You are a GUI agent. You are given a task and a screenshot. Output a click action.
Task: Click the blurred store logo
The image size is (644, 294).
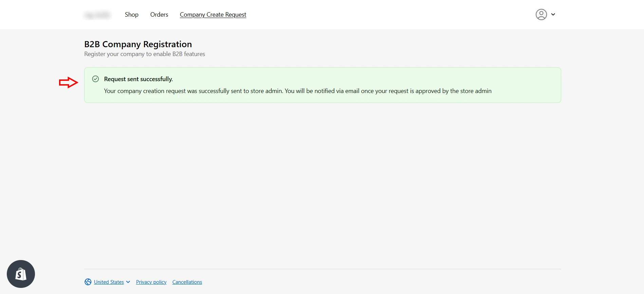click(97, 15)
